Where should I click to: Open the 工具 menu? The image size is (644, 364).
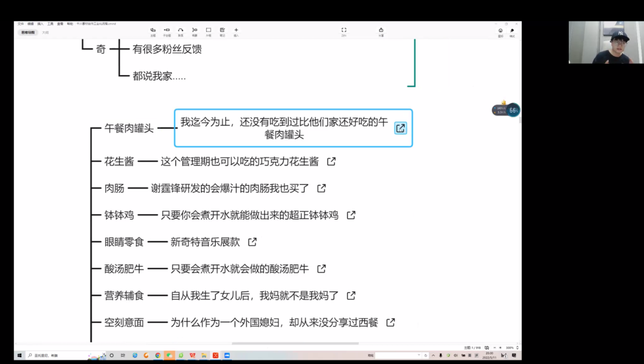click(x=50, y=24)
